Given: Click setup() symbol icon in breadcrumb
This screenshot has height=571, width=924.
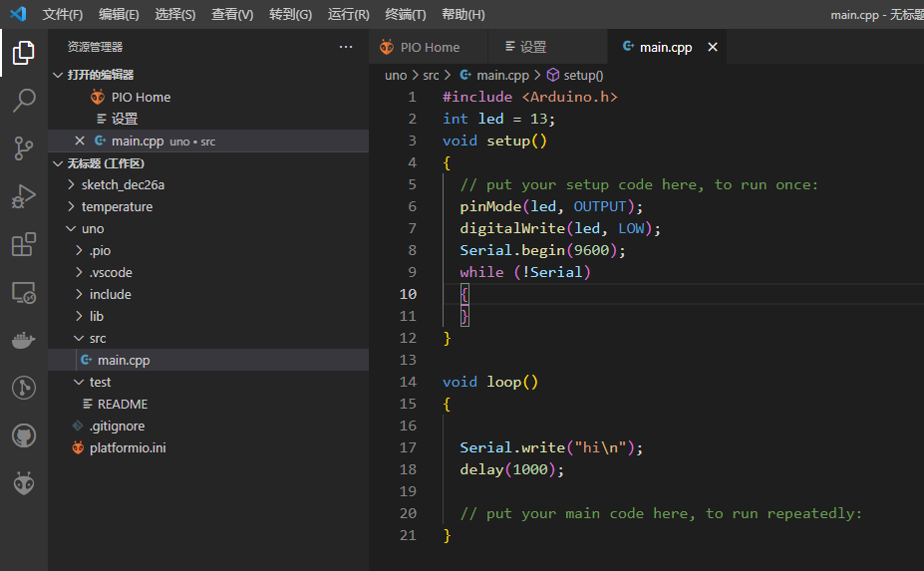Looking at the screenshot, I should (553, 75).
